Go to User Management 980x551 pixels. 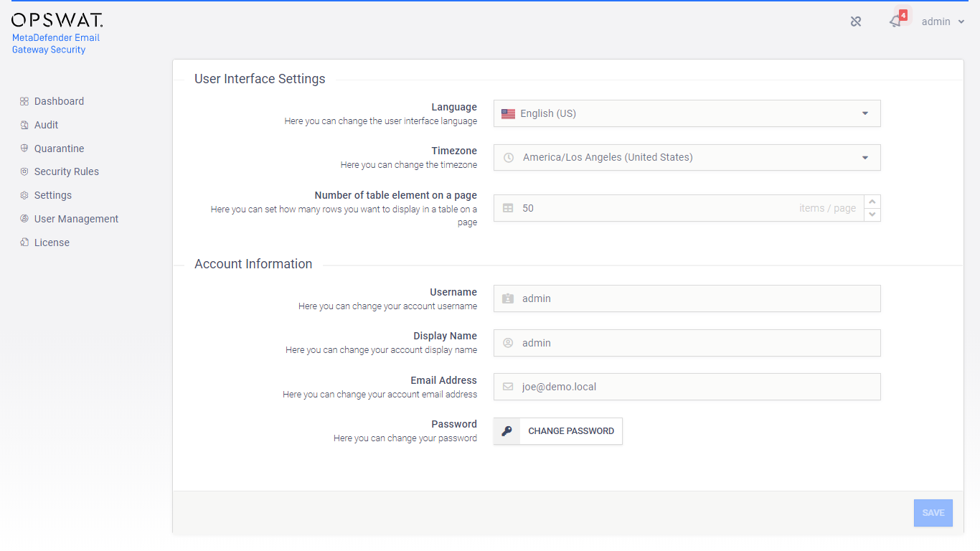click(x=76, y=219)
